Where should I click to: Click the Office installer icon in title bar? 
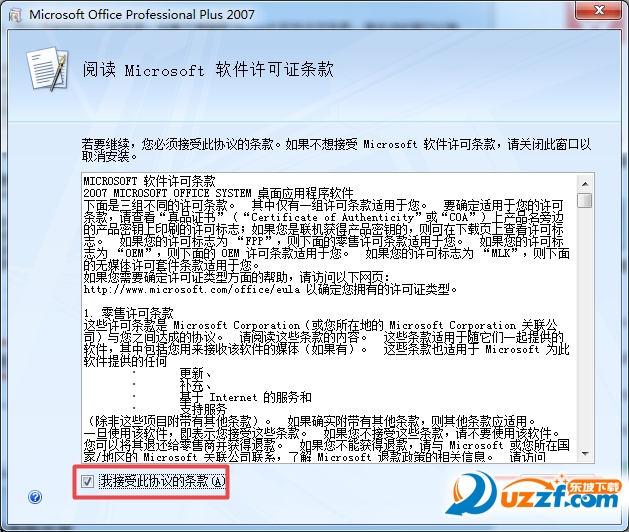[15, 15]
